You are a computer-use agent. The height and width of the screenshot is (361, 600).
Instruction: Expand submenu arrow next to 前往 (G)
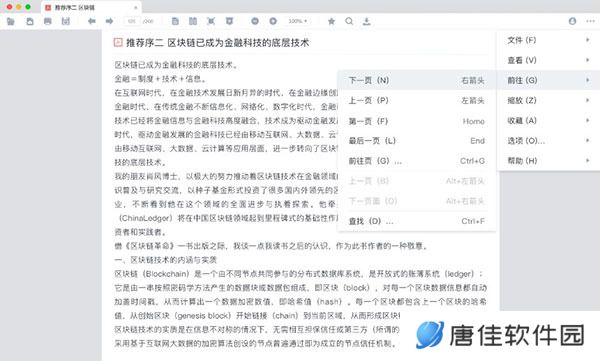(x=587, y=80)
